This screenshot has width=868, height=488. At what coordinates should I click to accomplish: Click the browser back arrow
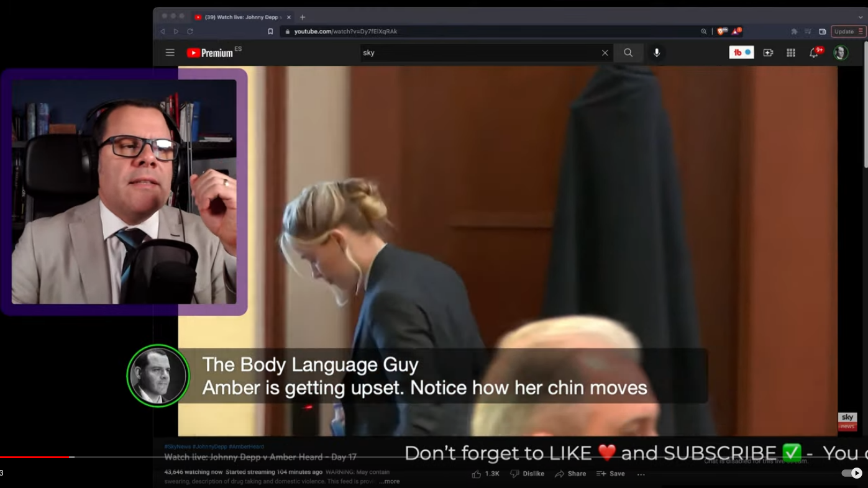tap(163, 32)
